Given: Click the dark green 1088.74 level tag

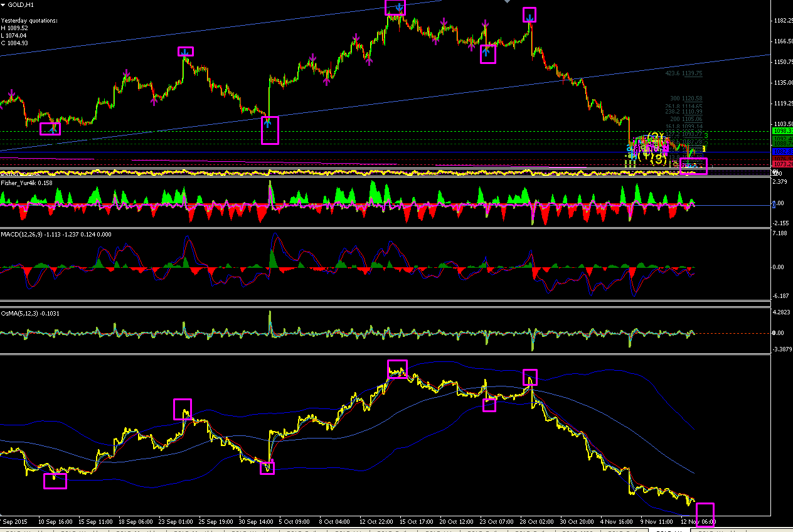Looking at the screenshot, I should 782,144.
